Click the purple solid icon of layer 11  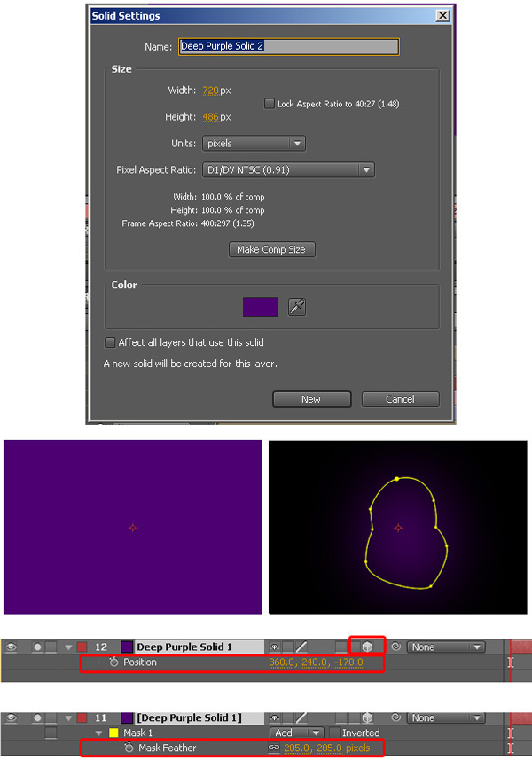click(x=127, y=717)
